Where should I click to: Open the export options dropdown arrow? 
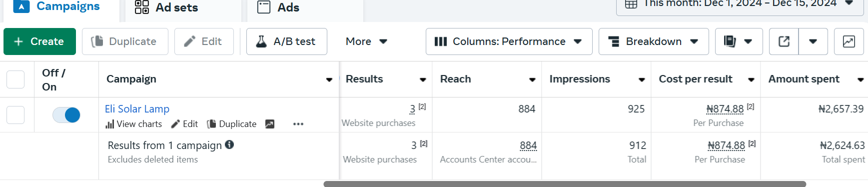point(813,41)
